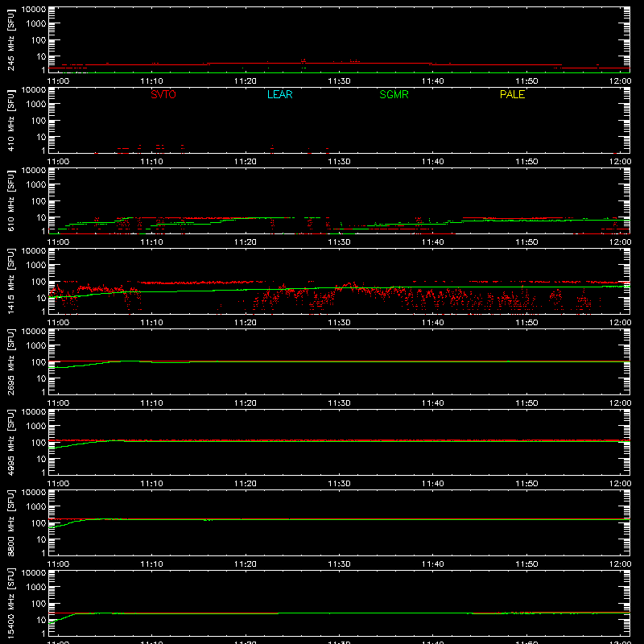Click the 11:50 time label of the 610 MHz plot
Viewport: 644px width, 644px height.
[x=526, y=242]
